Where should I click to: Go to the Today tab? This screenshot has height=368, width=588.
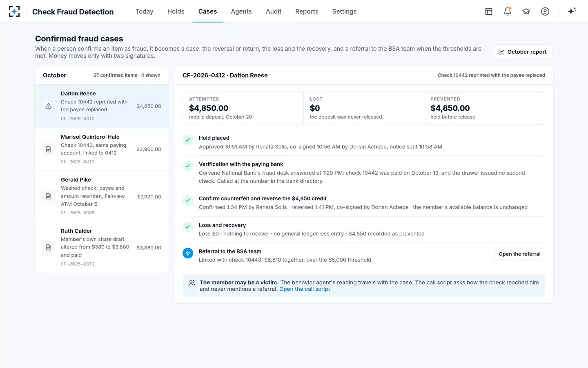pos(145,11)
